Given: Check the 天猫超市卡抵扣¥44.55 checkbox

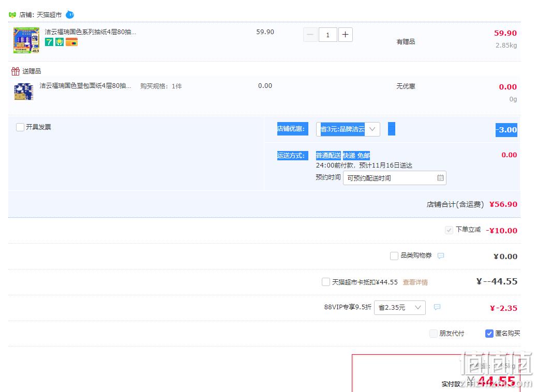Looking at the screenshot, I should (326, 282).
